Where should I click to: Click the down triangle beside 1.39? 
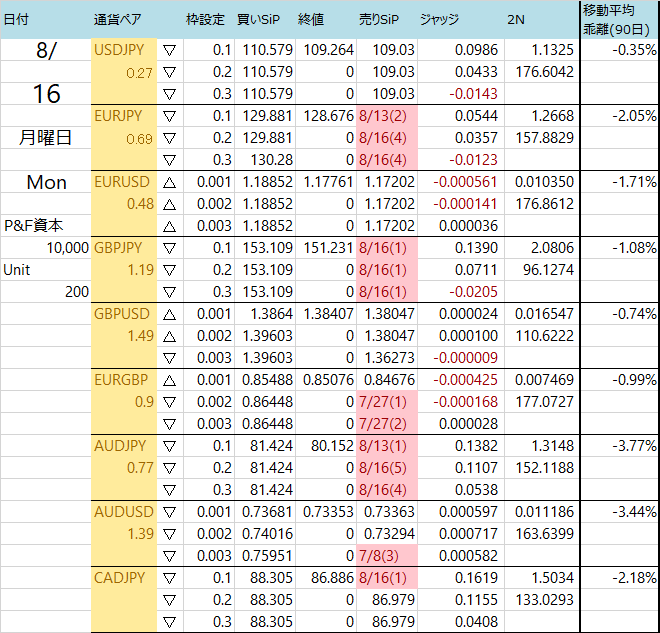169,535
